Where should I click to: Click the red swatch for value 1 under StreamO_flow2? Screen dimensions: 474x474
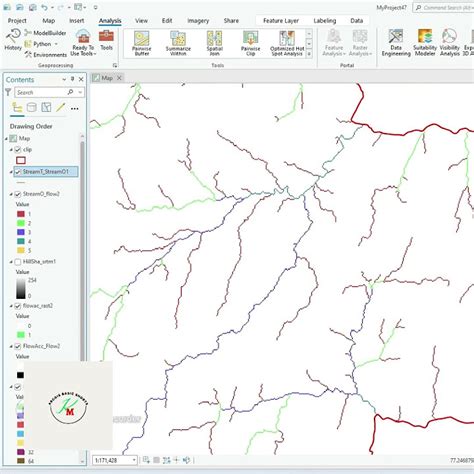click(21, 214)
